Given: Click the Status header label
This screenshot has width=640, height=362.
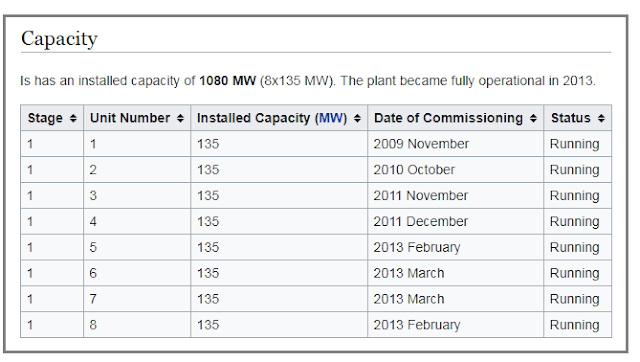Looking at the screenshot, I should pyautogui.click(x=571, y=118).
